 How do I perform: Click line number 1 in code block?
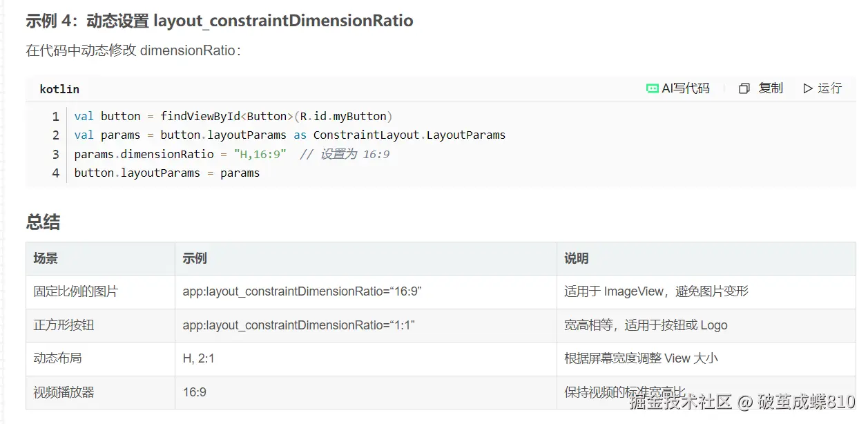coord(55,116)
